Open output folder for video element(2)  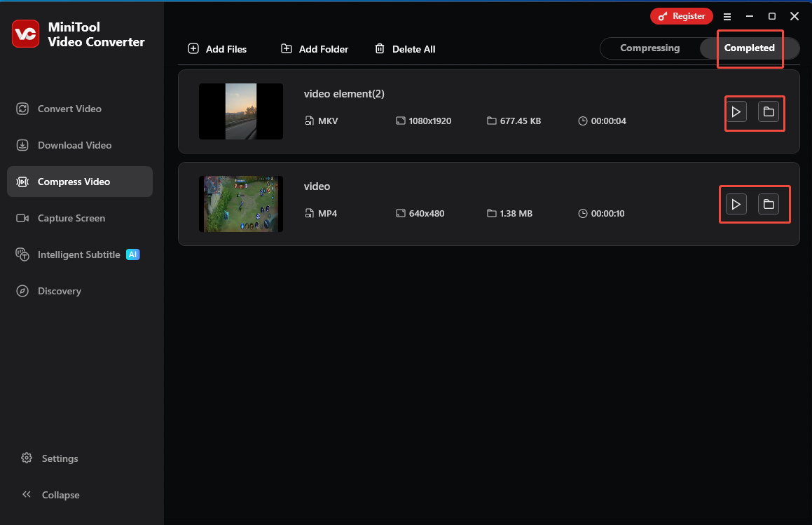[x=769, y=112]
